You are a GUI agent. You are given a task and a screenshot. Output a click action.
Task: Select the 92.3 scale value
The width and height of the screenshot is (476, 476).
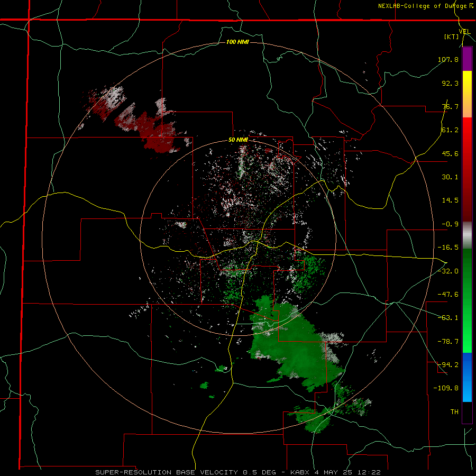450,83
